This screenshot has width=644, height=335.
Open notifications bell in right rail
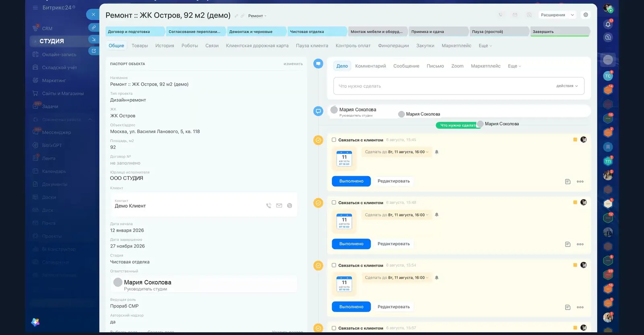pyautogui.click(x=608, y=24)
